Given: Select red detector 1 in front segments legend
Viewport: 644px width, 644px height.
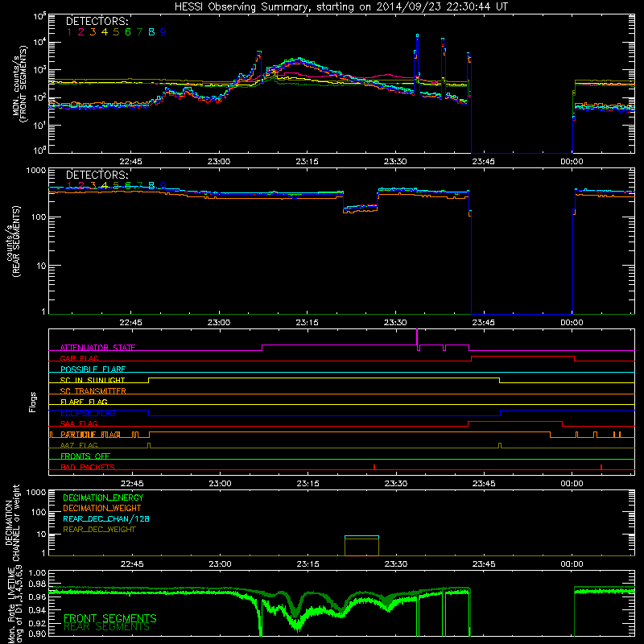Looking at the screenshot, I should (x=69, y=32).
